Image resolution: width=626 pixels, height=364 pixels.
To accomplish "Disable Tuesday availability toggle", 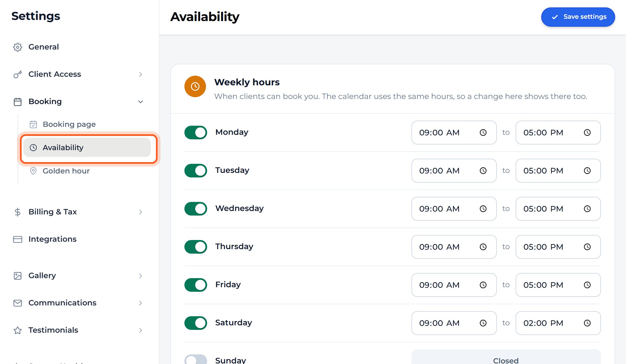I will [196, 171].
